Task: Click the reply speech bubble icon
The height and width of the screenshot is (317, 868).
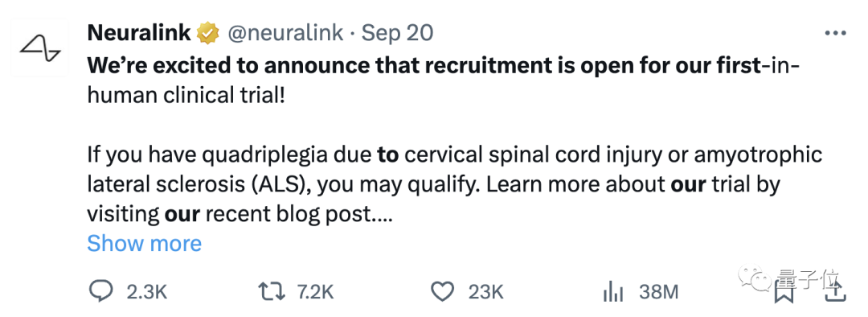Action: [x=100, y=291]
